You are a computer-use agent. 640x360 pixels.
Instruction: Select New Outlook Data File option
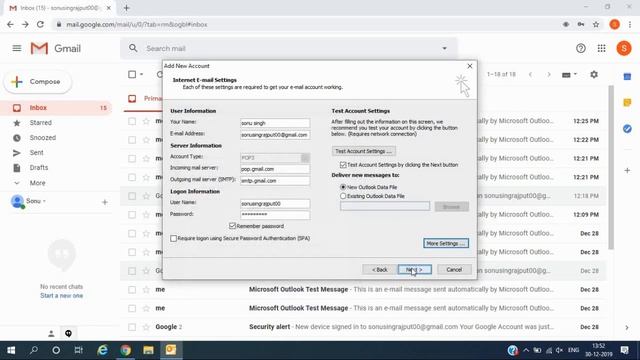point(343,187)
